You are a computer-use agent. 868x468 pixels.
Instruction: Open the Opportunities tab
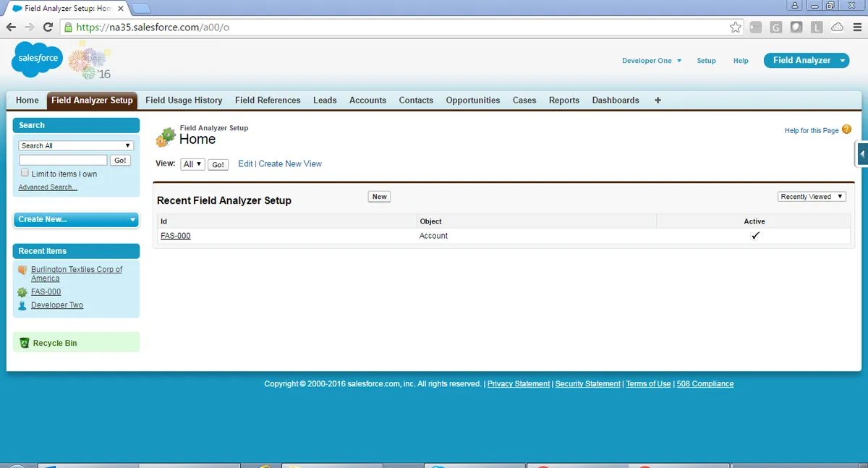click(x=473, y=101)
